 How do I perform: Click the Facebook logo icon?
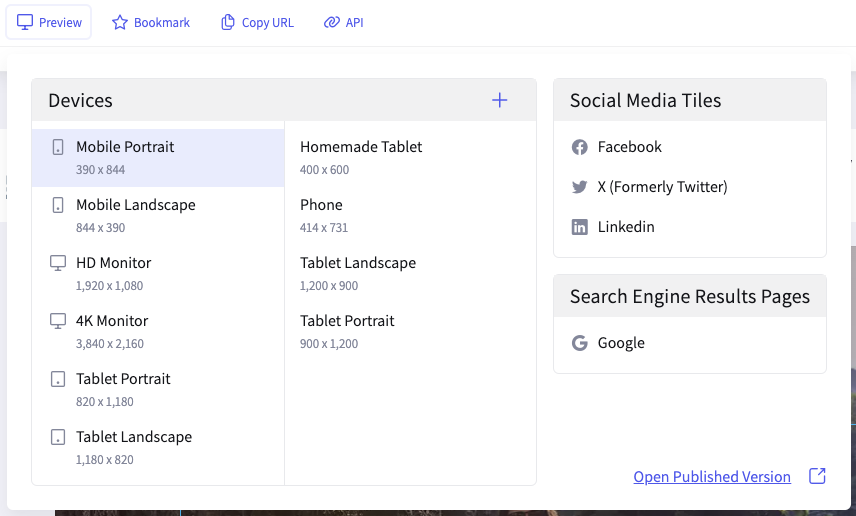coord(579,147)
